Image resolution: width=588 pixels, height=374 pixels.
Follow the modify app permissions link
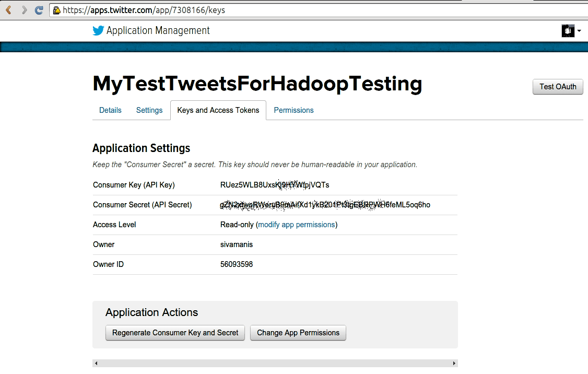297,225
